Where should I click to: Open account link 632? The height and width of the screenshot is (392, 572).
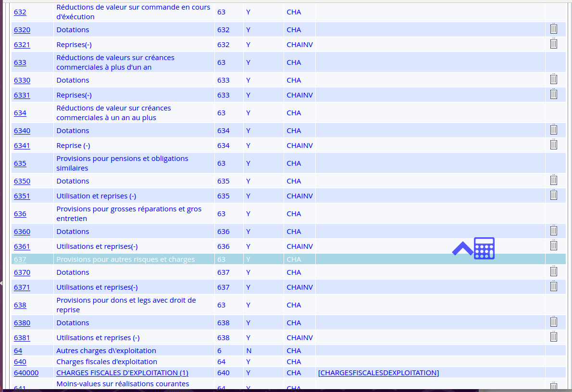click(20, 12)
